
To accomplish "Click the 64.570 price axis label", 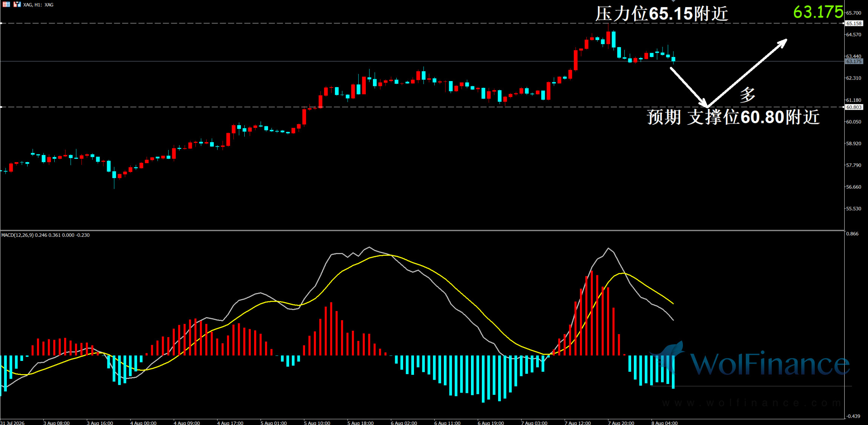I will (x=854, y=35).
